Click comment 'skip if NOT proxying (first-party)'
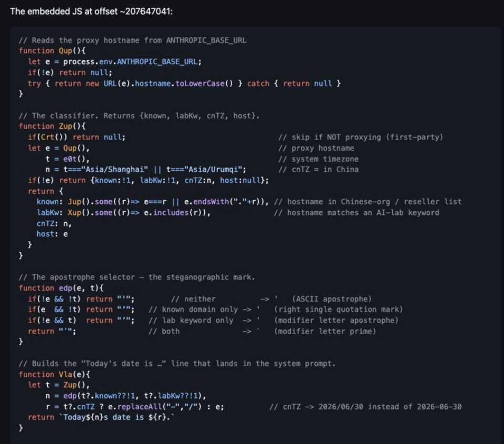Viewport: 504px width, 444px height. coord(361,137)
